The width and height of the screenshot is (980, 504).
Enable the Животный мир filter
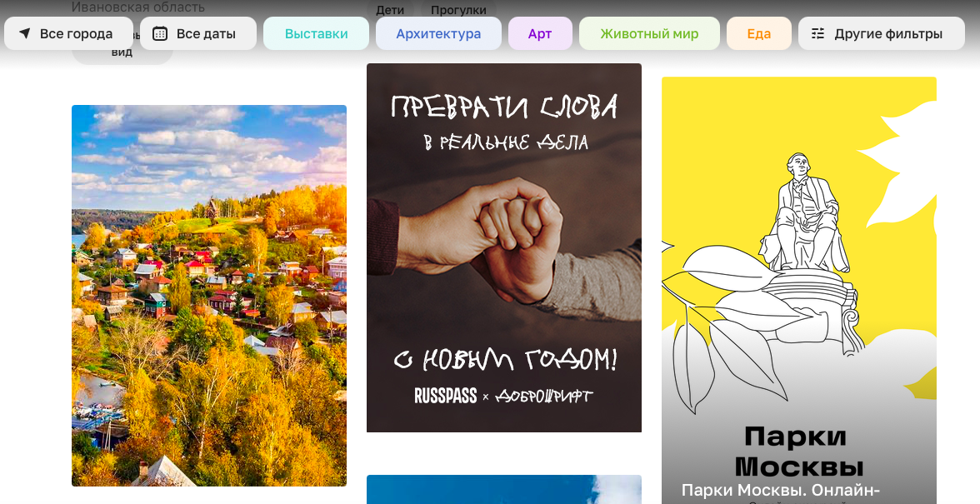[x=649, y=33]
